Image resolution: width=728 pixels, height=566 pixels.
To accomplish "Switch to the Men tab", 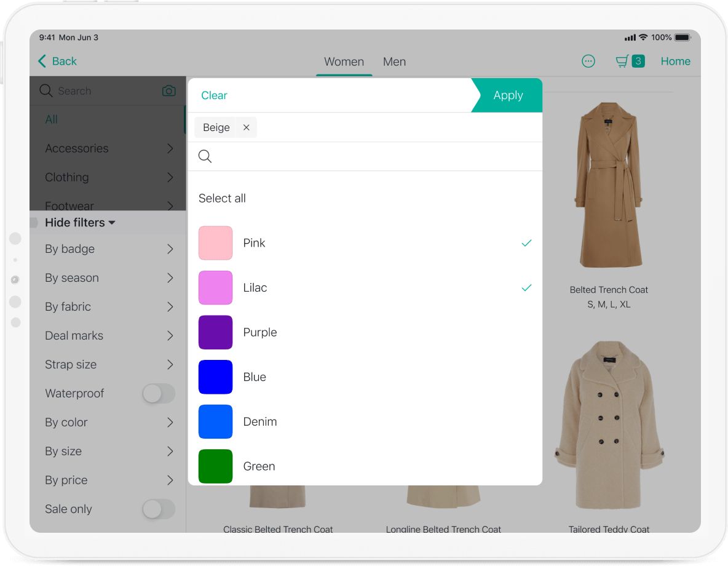I will click(x=394, y=62).
